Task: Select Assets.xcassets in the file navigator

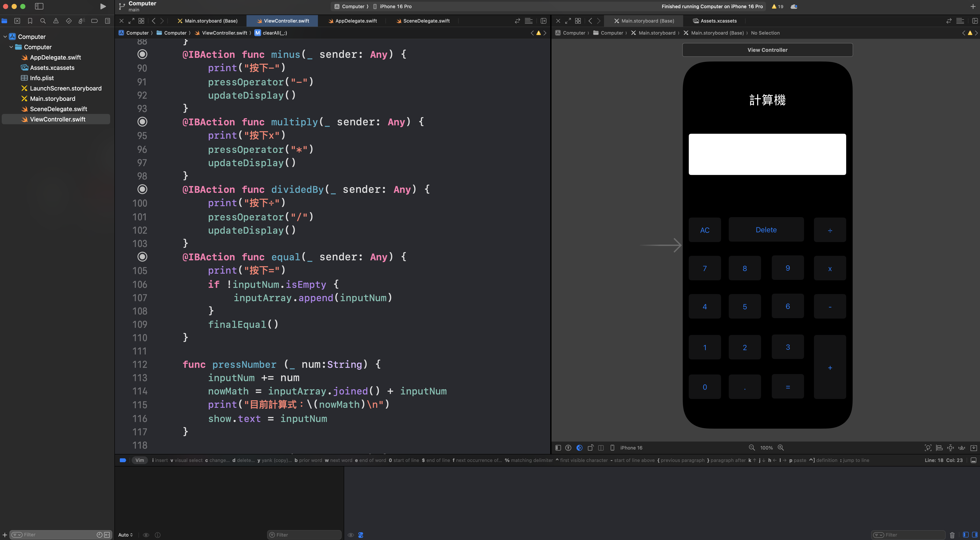Action: 52,68
